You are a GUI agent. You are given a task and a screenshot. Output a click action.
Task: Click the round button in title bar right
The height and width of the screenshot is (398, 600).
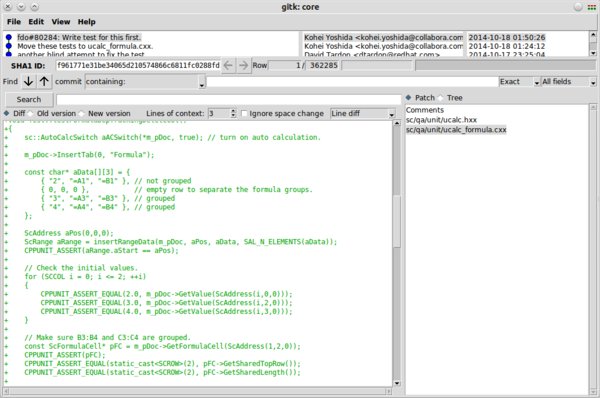click(x=578, y=7)
